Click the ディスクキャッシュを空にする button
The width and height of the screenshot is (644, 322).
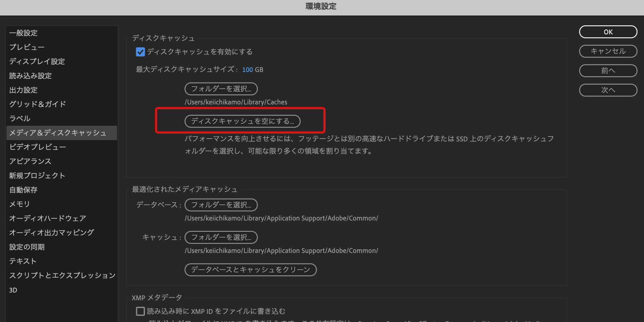coord(242,121)
